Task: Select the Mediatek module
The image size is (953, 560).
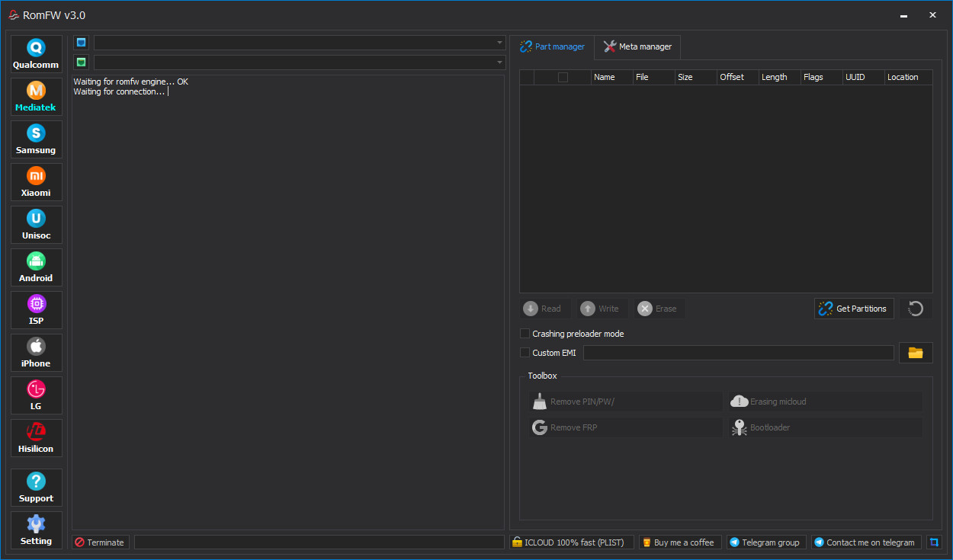Action: click(36, 97)
